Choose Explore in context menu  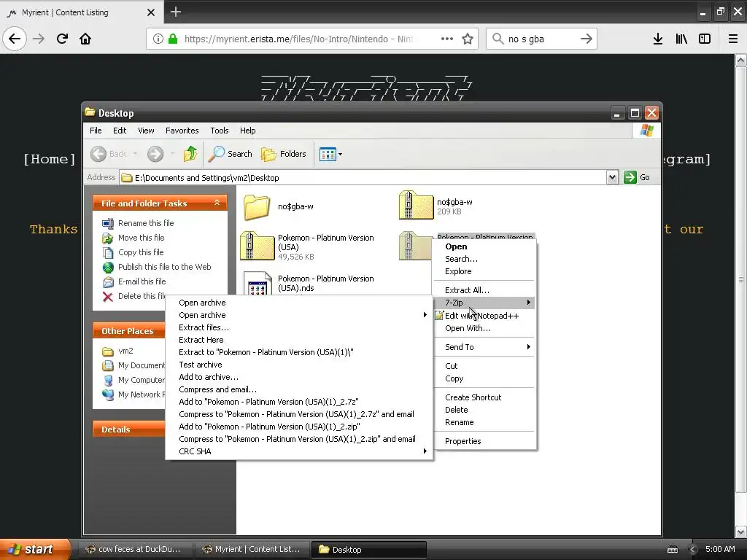pyautogui.click(x=484, y=271)
